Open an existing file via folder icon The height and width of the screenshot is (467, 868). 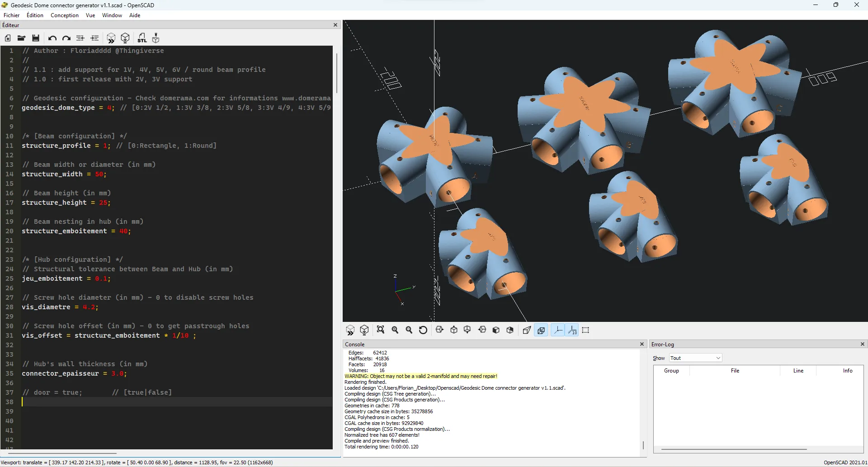pos(21,38)
